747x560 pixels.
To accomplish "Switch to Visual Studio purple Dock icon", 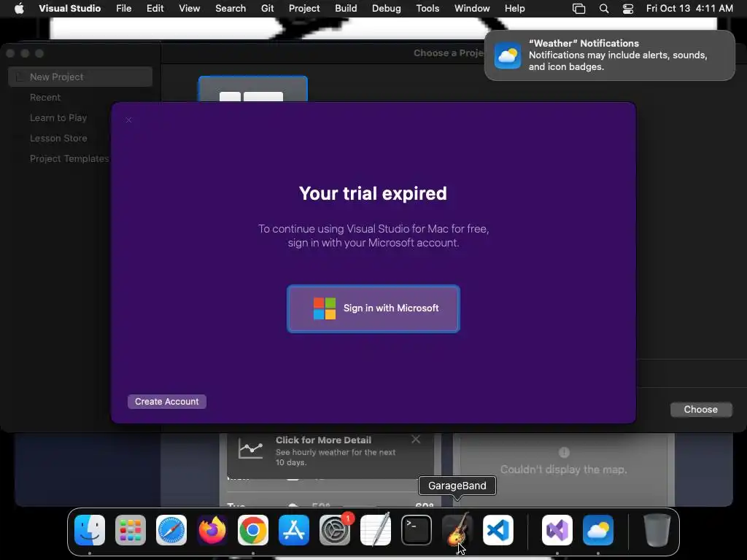I will pyautogui.click(x=557, y=530).
